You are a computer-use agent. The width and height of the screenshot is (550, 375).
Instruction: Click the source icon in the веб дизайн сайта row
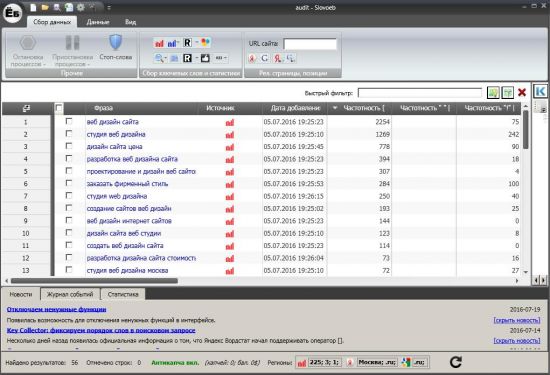[230, 122]
